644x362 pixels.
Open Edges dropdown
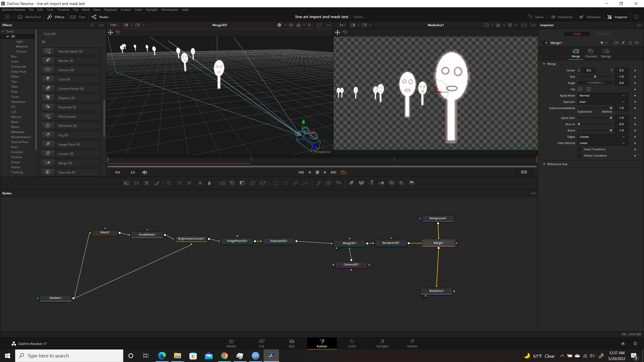tap(603, 137)
